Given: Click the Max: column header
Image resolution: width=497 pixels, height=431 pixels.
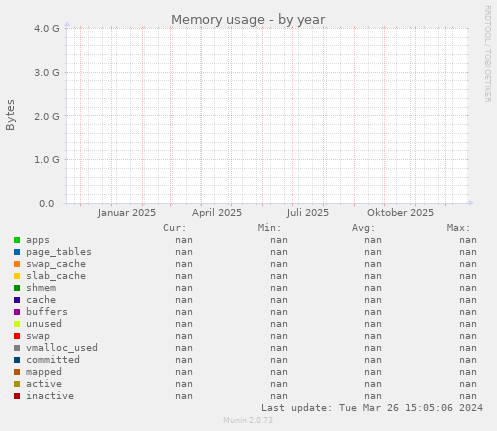Looking at the screenshot, I should [458, 228].
